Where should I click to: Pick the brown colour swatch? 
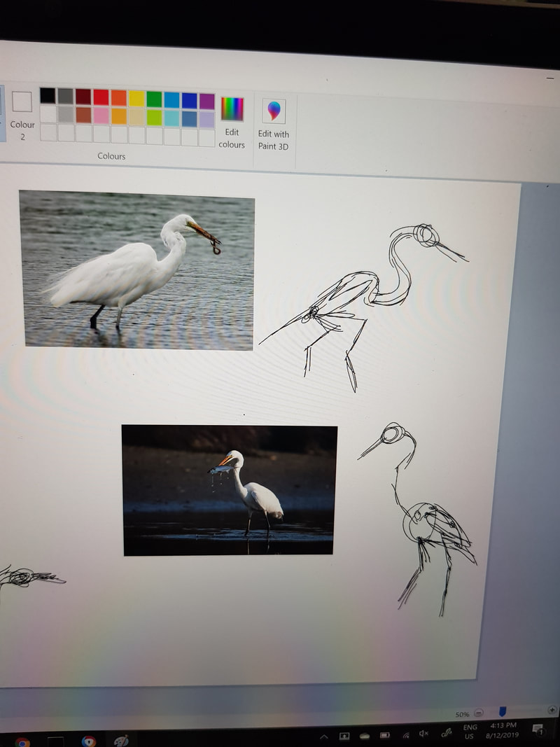point(83,115)
